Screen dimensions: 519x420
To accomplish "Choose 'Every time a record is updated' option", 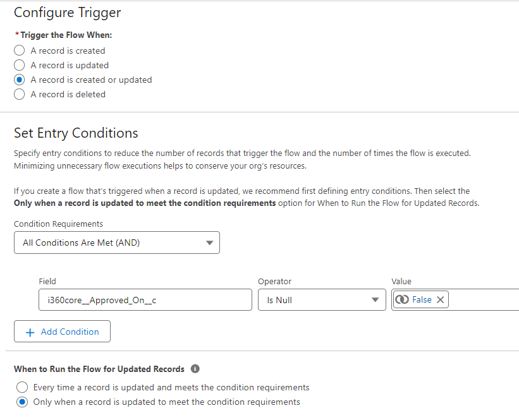I will pyautogui.click(x=22, y=387).
